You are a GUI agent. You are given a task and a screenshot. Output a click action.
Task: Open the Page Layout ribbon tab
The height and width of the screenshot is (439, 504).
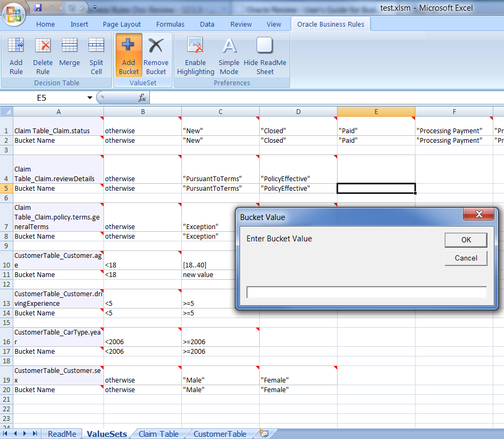122,25
